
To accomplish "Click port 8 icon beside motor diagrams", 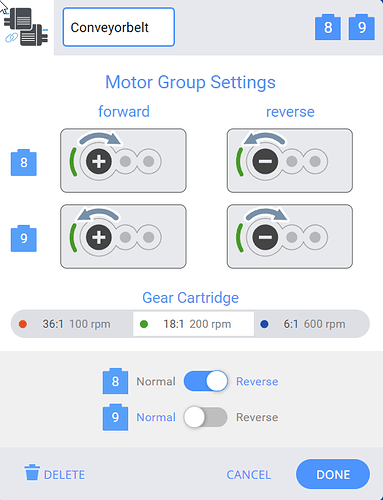I will 24,162.
